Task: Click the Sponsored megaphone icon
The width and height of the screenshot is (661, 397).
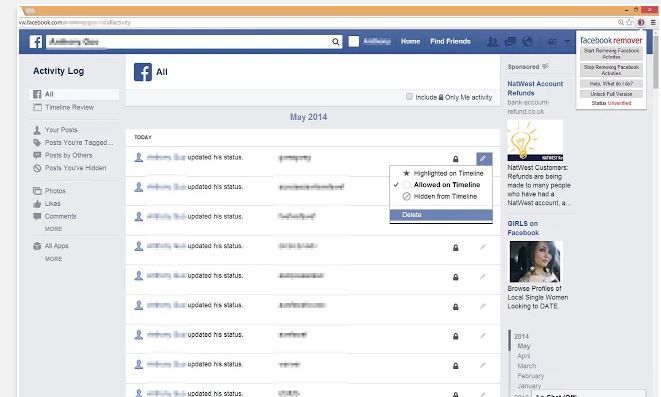Action: (545, 66)
